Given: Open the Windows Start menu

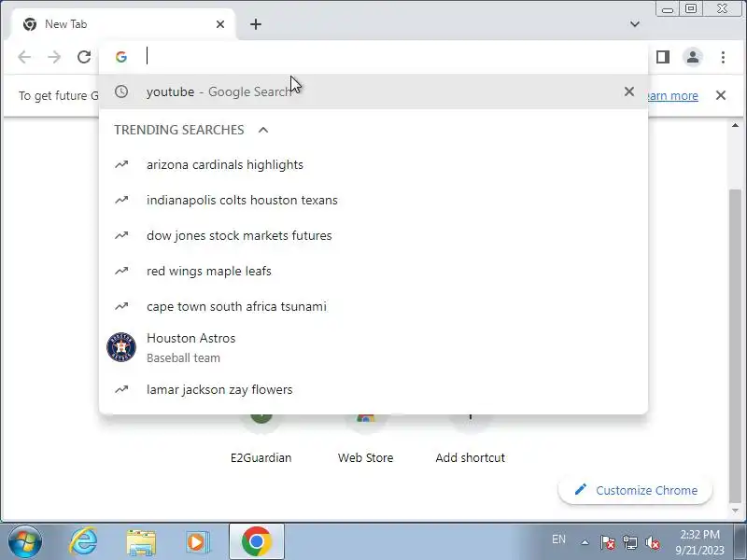Looking at the screenshot, I should [x=24, y=542].
